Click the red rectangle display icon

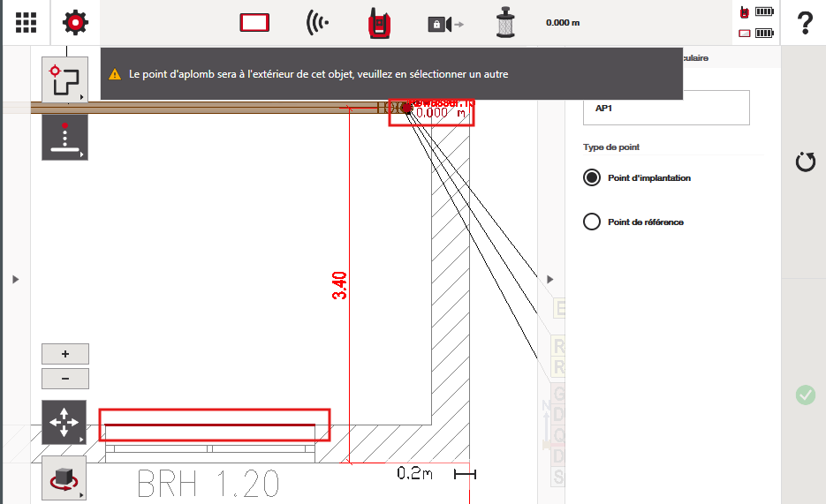[x=254, y=23]
